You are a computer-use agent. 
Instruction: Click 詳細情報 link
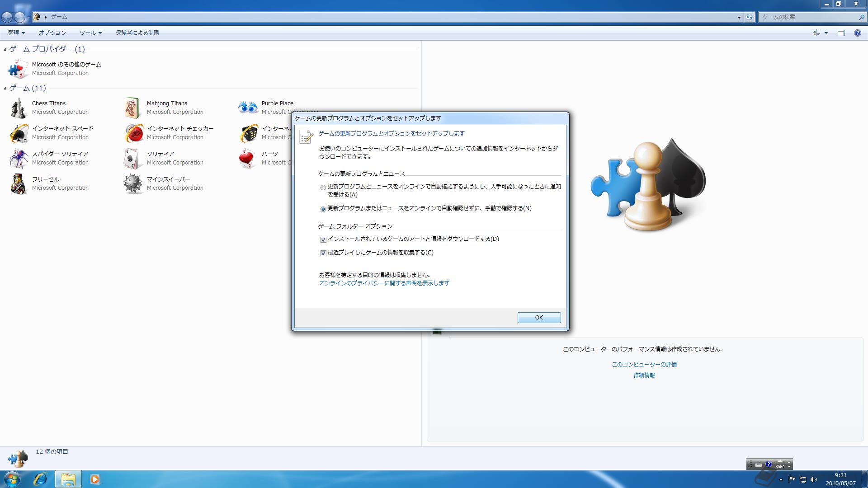pos(644,375)
